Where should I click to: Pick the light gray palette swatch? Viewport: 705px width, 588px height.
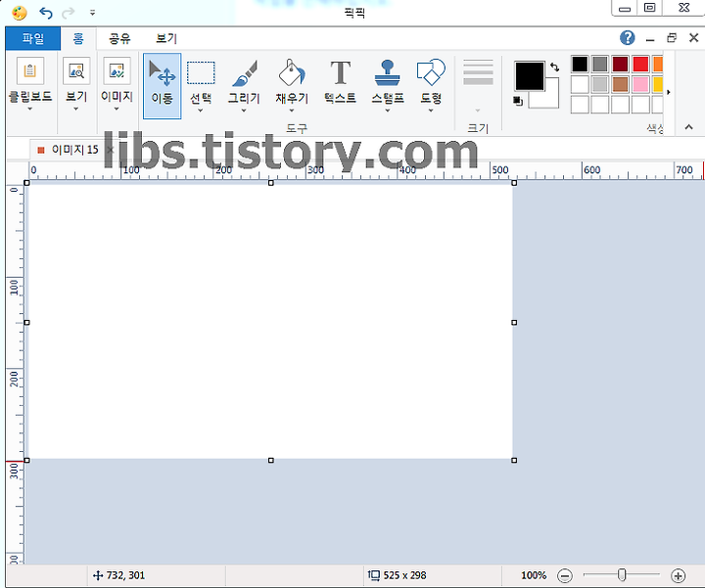point(600,84)
